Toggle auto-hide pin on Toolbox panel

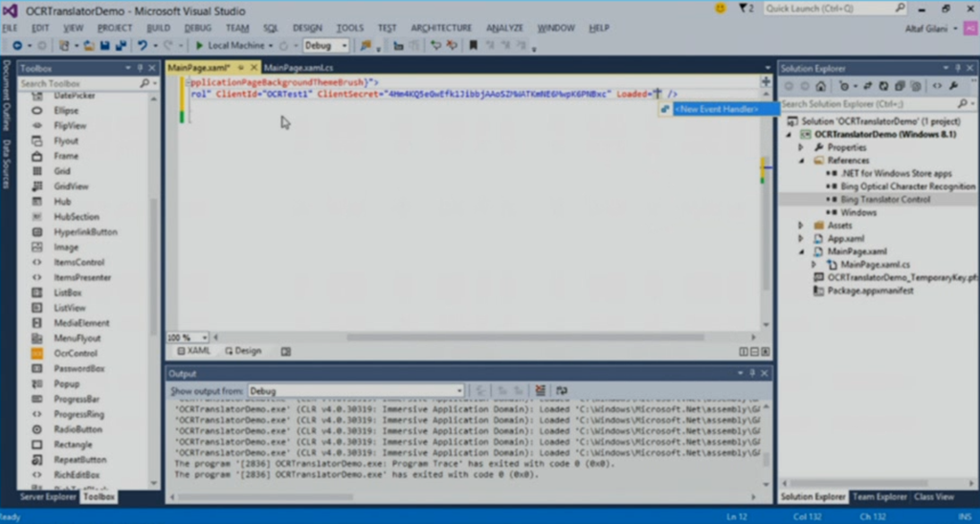[140, 68]
